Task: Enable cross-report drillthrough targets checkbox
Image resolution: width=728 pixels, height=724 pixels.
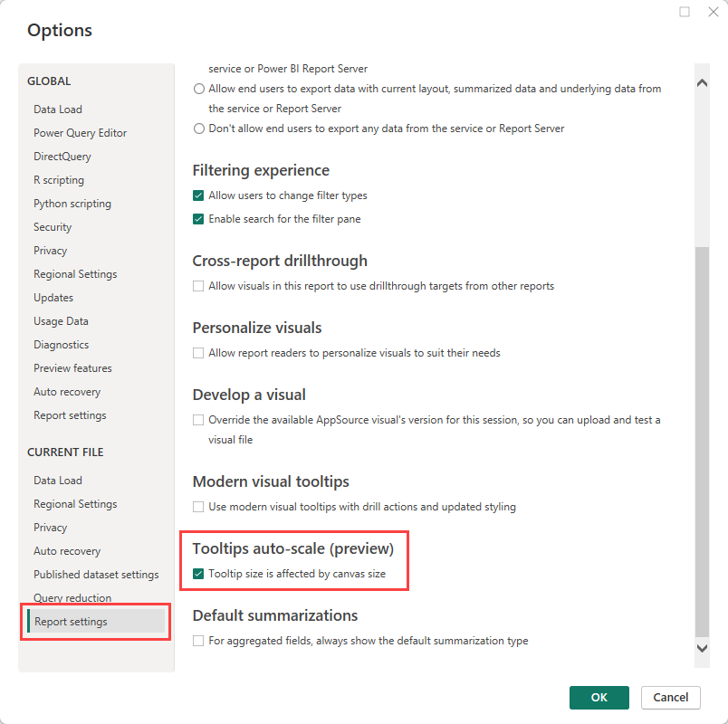Action: click(197, 285)
